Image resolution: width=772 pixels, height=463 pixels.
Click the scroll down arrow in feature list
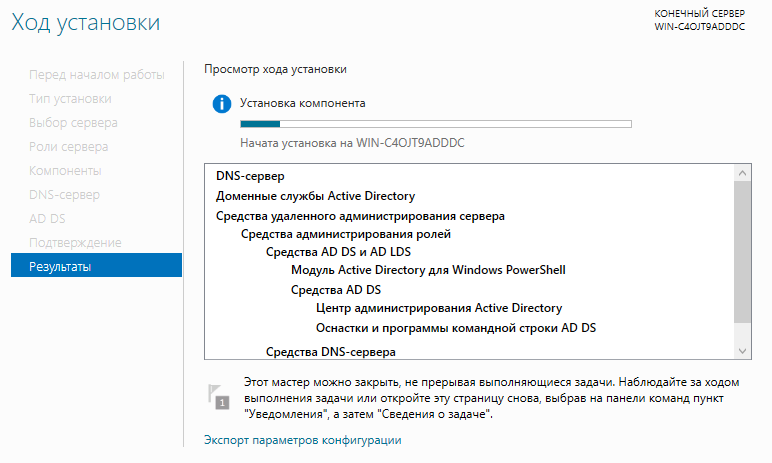click(742, 351)
